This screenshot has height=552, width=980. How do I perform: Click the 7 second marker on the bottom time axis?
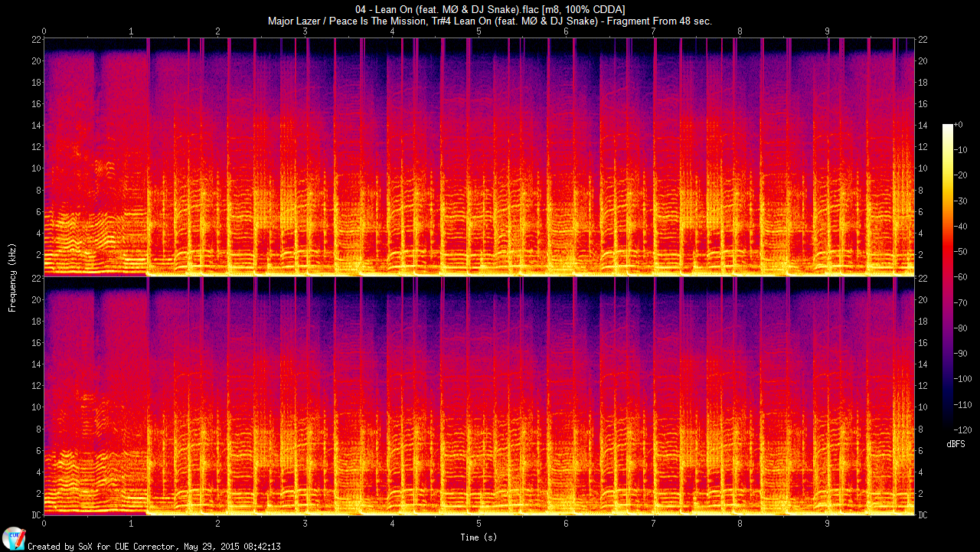pyautogui.click(x=653, y=523)
